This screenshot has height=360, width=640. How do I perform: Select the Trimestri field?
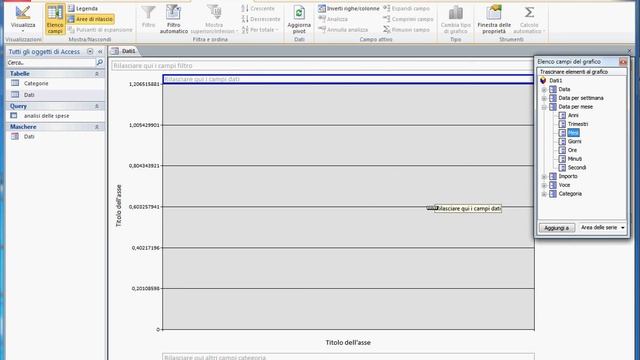(x=578, y=124)
